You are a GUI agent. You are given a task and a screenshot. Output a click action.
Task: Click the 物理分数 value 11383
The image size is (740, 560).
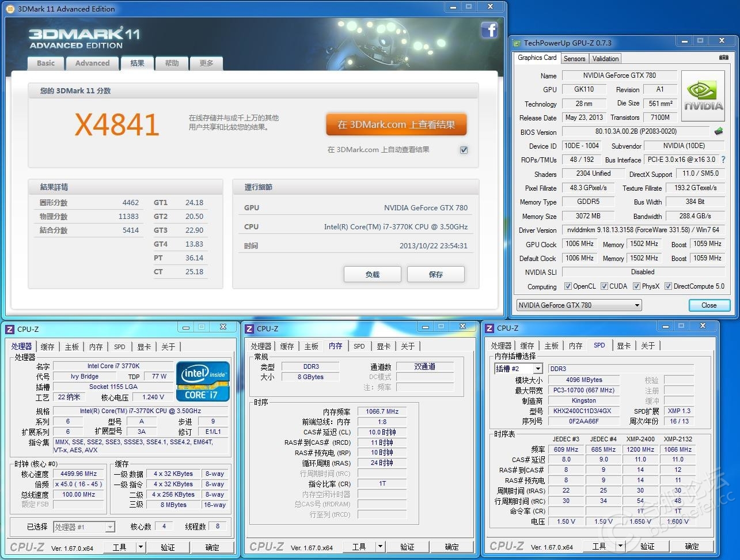tap(128, 217)
